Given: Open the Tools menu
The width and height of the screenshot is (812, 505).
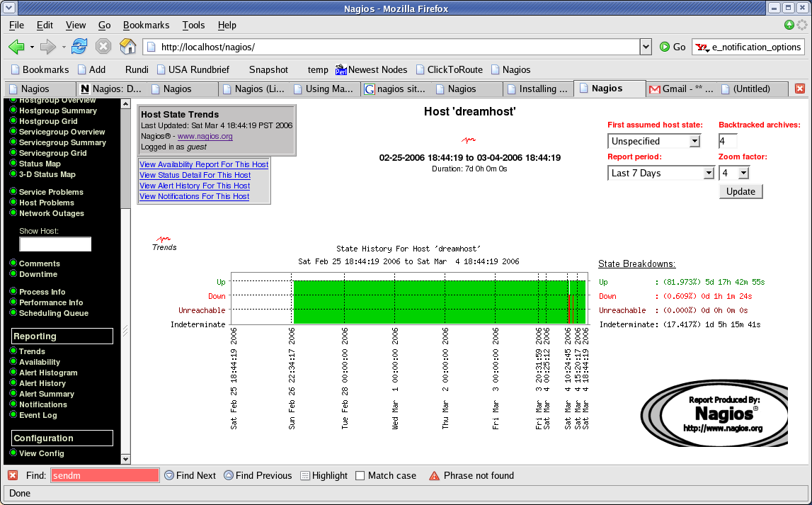Looking at the screenshot, I should pyautogui.click(x=193, y=25).
